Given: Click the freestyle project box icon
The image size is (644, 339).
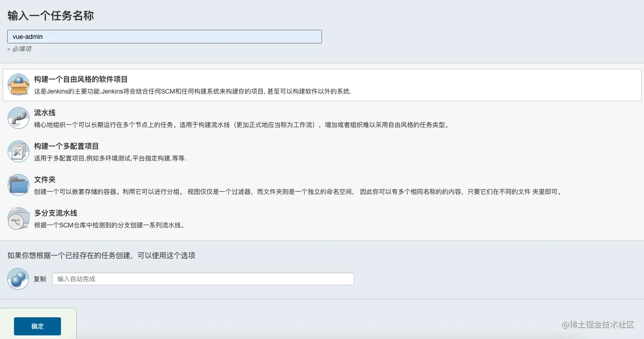Looking at the screenshot, I should (19, 85).
